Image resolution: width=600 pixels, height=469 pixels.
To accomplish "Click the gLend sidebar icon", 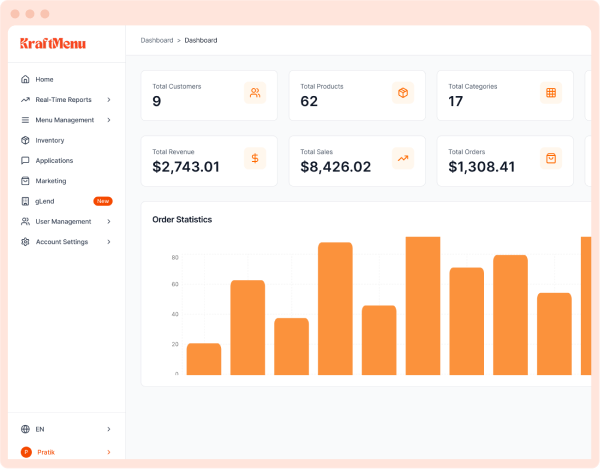I will [x=25, y=201].
